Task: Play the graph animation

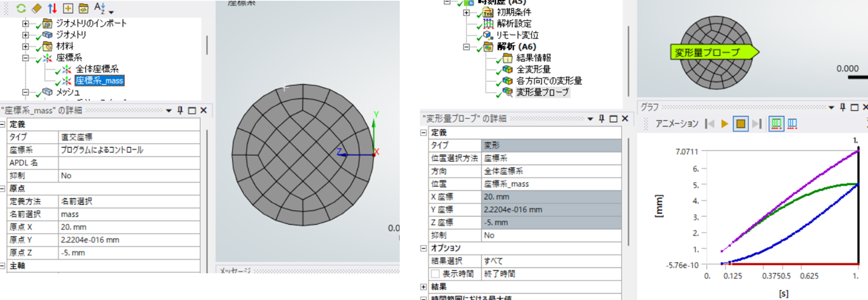Action: 724,124
